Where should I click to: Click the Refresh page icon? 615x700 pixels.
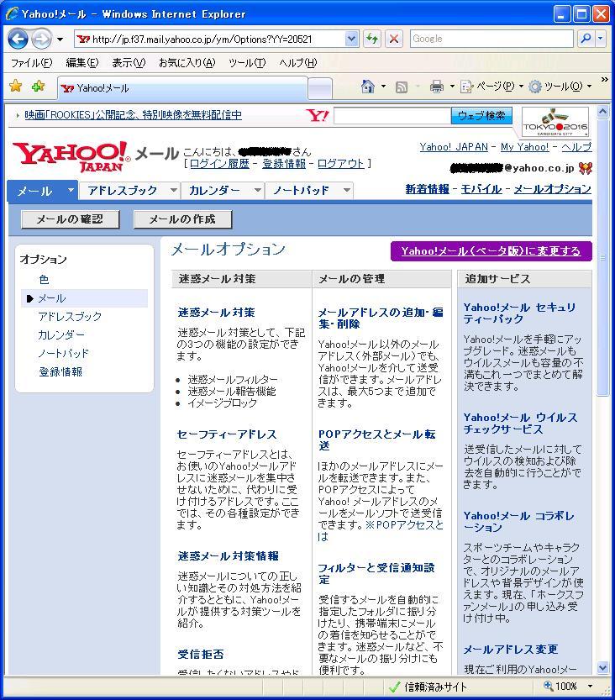[372, 39]
